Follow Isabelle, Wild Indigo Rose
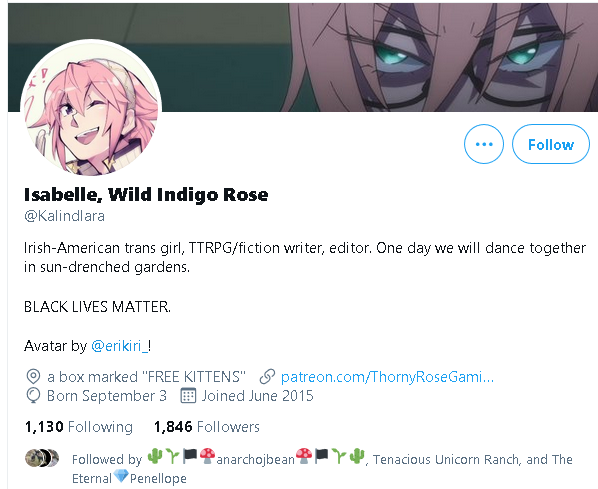This screenshot has width=598, height=489. tap(550, 144)
